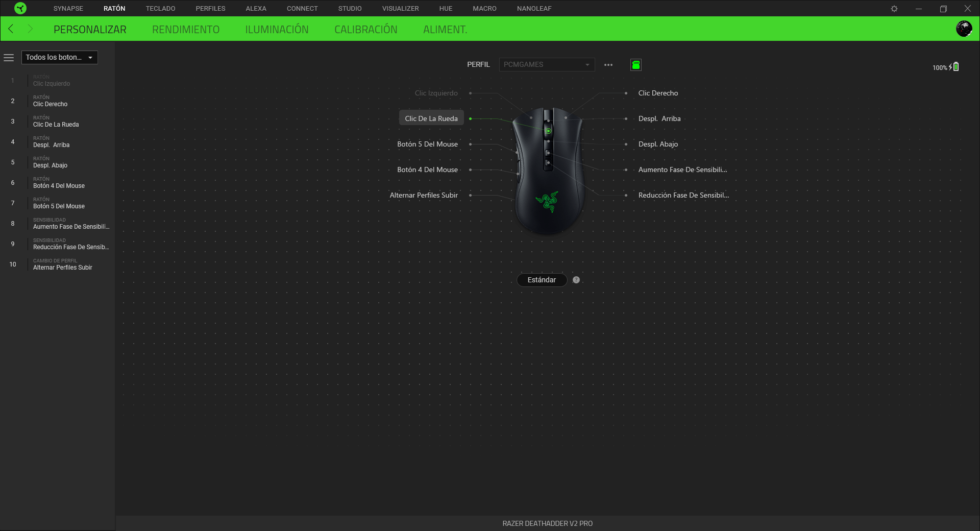This screenshot has height=531, width=980.
Task: Go back with the left arrow
Action: [x=11, y=29]
